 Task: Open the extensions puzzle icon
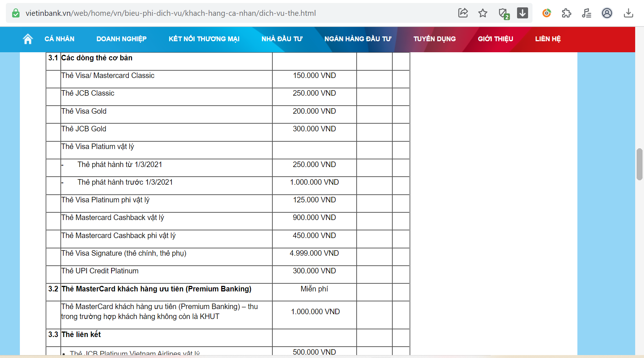tap(566, 13)
